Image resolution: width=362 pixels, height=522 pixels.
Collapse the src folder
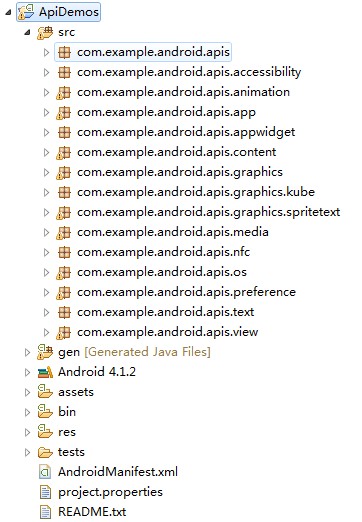tap(27, 33)
